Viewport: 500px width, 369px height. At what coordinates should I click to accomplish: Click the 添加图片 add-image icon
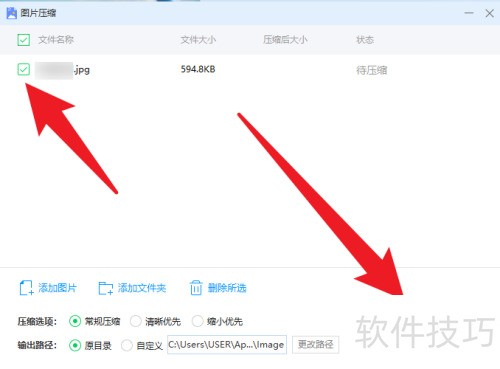(x=26, y=288)
